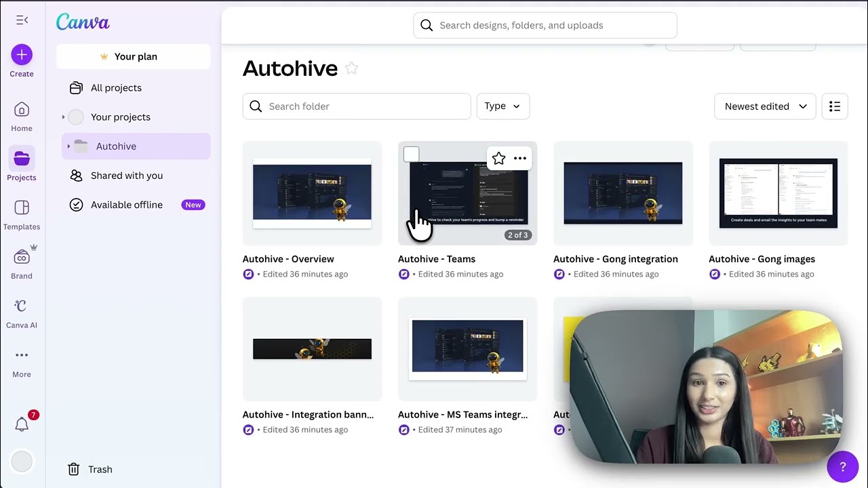Open Brand in the left rail

22,264
